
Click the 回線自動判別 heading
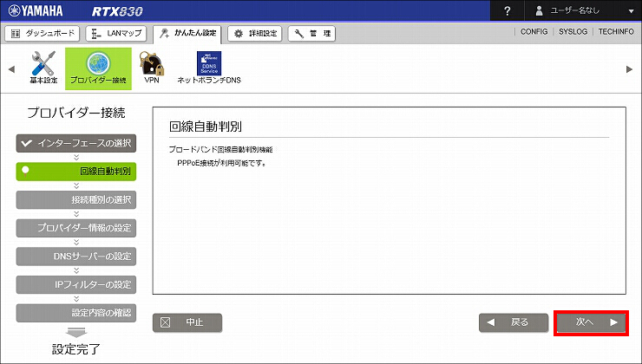[x=206, y=127]
